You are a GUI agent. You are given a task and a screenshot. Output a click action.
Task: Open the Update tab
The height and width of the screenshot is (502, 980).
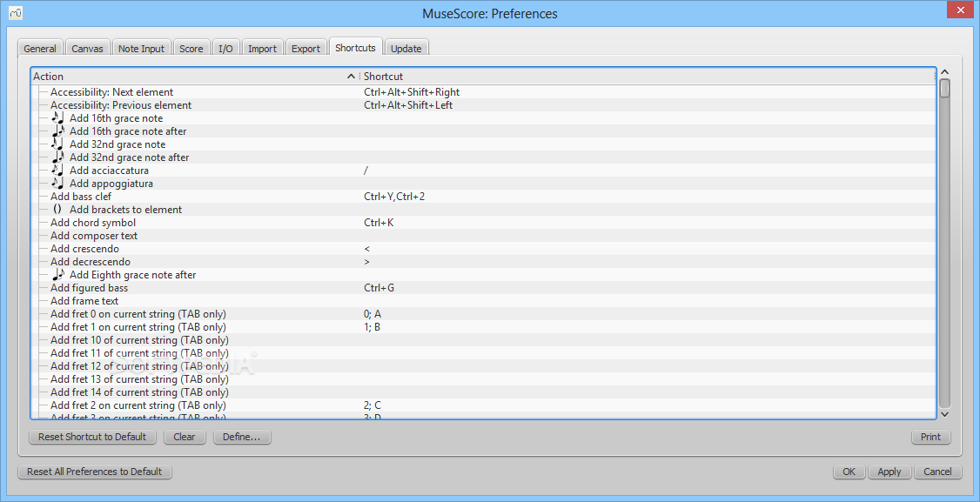click(406, 49)
